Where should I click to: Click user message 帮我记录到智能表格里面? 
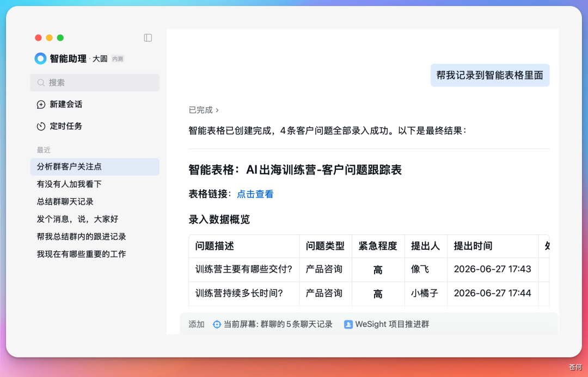pyautogui.click(x=490, y=75)
